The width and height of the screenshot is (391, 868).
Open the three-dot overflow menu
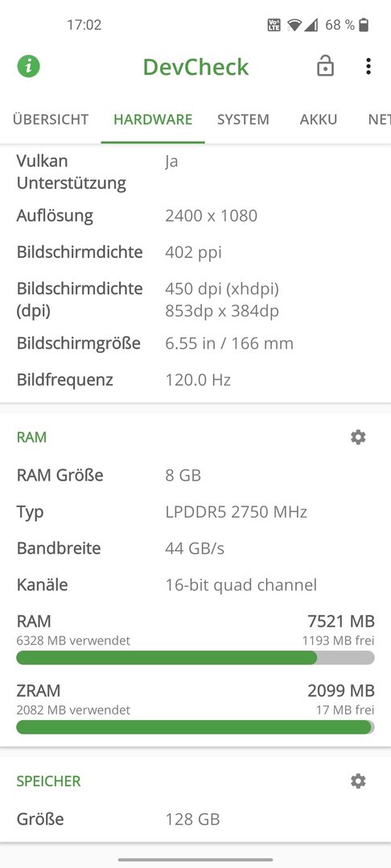[368, 67]
